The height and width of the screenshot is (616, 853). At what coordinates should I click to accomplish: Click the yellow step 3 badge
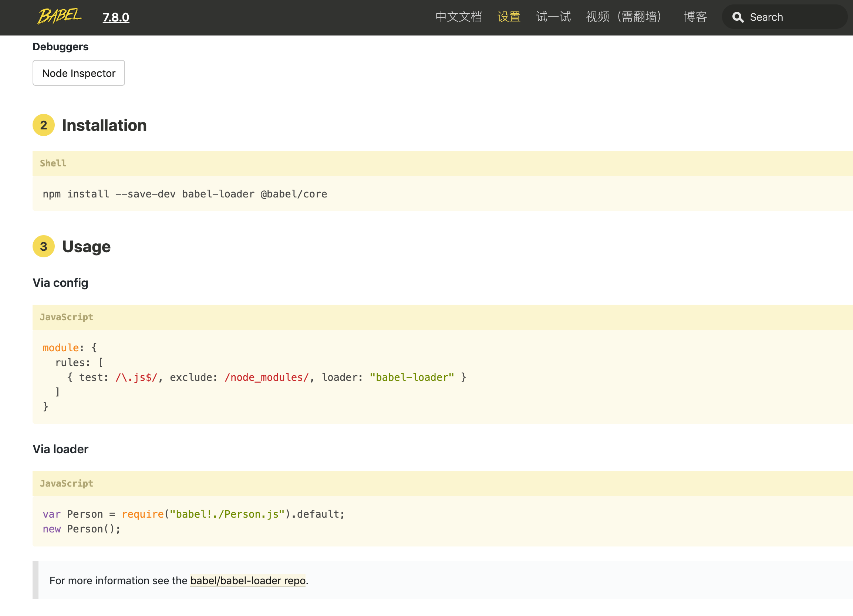point(44,247)
